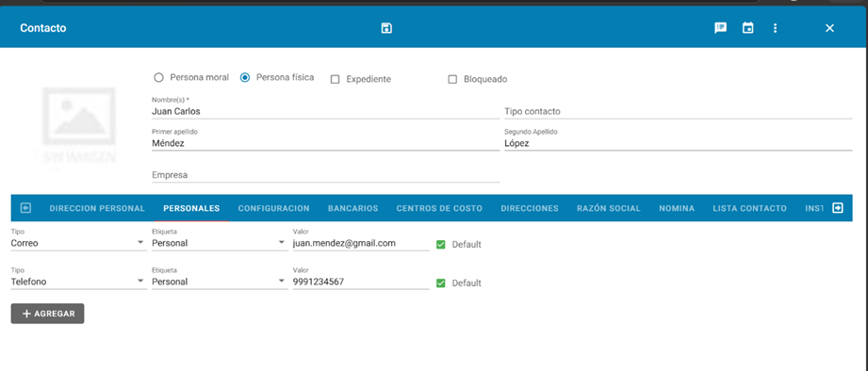
Task: Toggle Default checkbox for the Correo row
Action: (441, 245)
